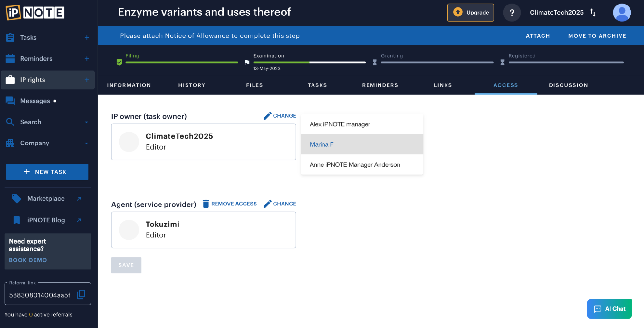644x328 pixels.
Task: Open the Marketplace sidebar link
Action: click(x=46, y=199)
